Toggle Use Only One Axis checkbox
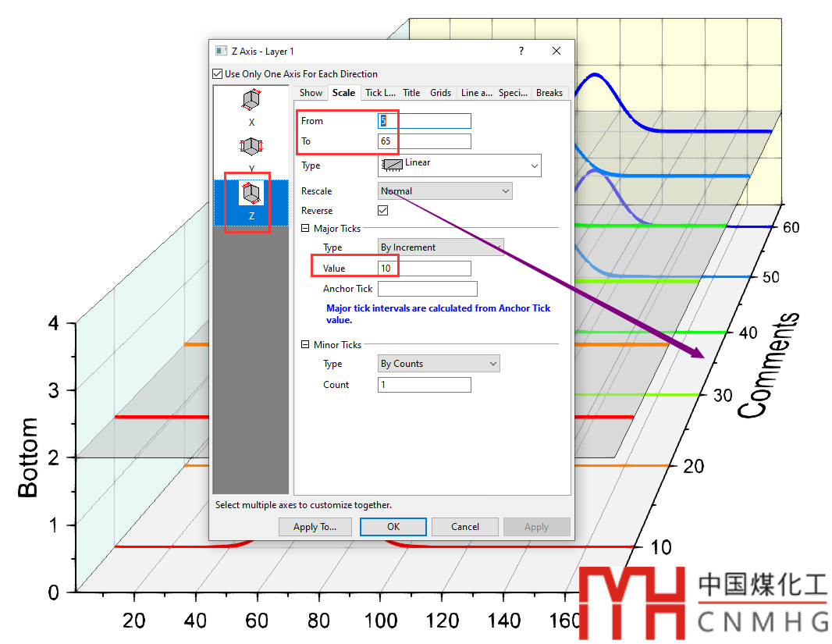 (x=218, y=74)
